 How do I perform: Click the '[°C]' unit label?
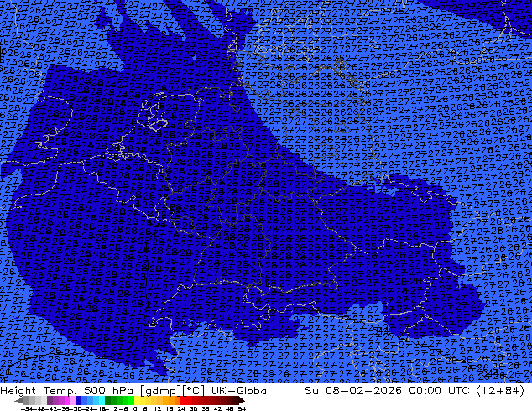click(194, 391)
